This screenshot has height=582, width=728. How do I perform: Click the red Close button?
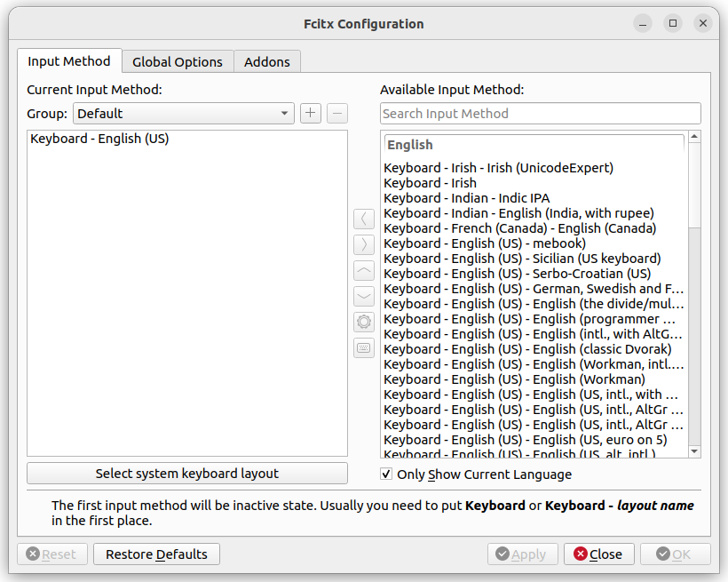[x=599, y=554]
